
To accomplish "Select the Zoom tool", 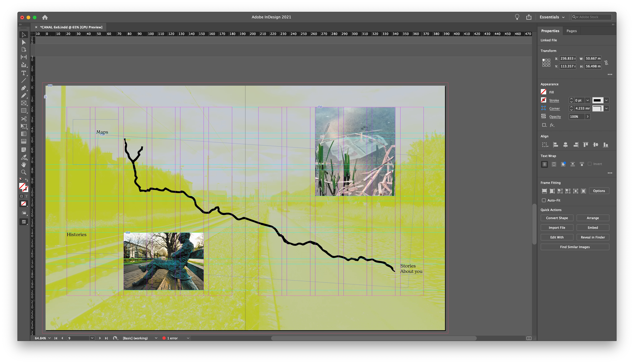I will (24, 172).
